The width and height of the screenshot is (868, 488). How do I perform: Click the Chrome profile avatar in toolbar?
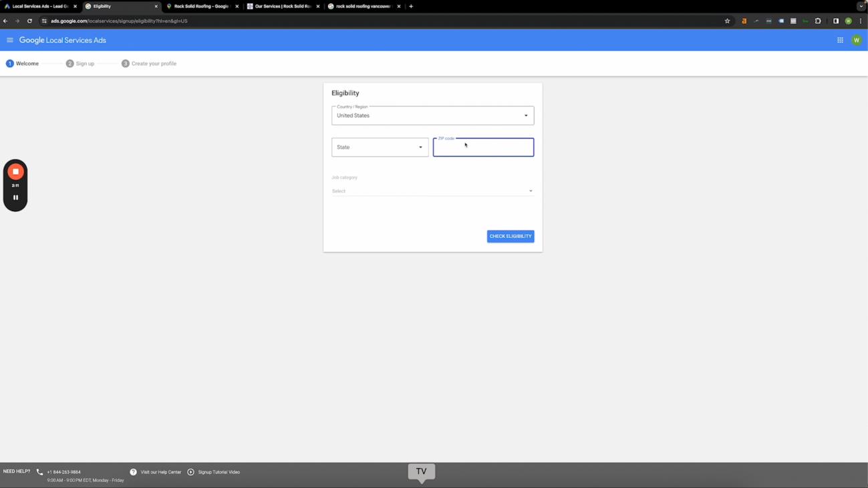click(x=849, y=21)
